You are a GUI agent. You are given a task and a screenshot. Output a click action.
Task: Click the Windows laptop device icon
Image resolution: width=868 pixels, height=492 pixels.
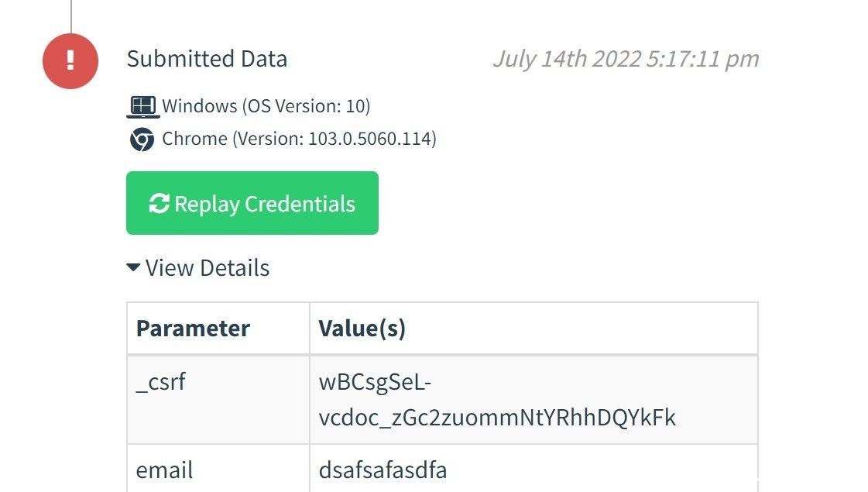142,106
